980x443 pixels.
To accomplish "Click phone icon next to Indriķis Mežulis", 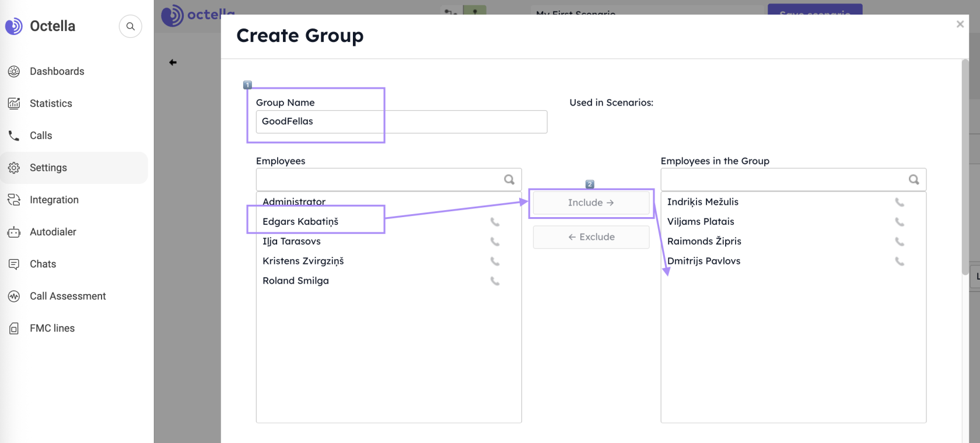I will (x=900, y=202).
